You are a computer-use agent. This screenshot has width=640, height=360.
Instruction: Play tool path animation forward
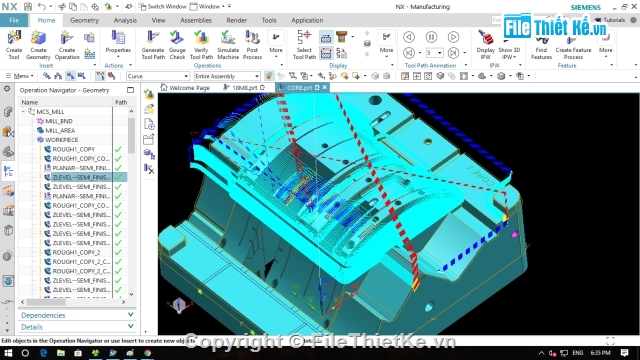453,37
